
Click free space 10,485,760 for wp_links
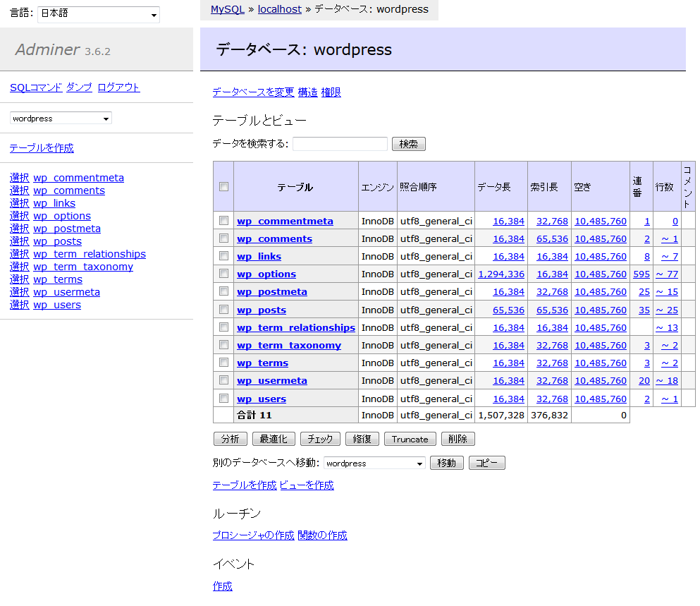click(x=601, y=257)
